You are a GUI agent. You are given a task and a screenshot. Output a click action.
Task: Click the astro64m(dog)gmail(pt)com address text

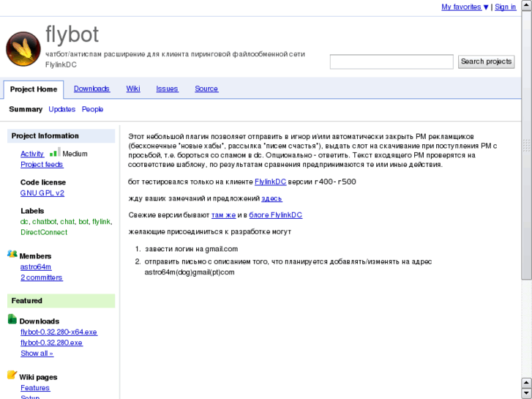coord(190,272)
